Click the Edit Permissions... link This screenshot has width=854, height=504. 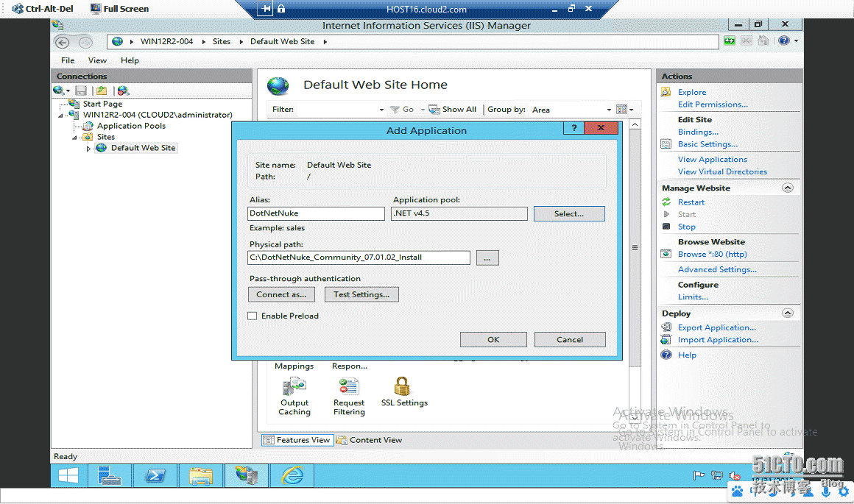[713, 104]
